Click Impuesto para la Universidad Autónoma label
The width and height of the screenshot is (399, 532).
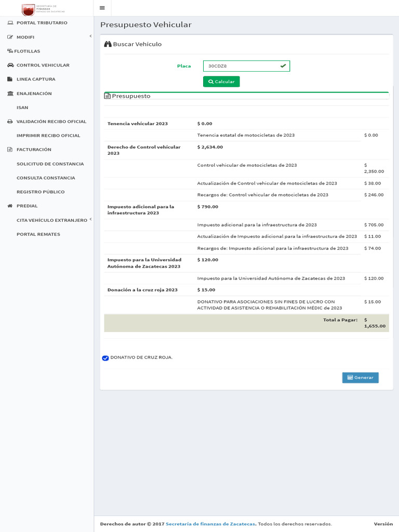coord(144,263)
